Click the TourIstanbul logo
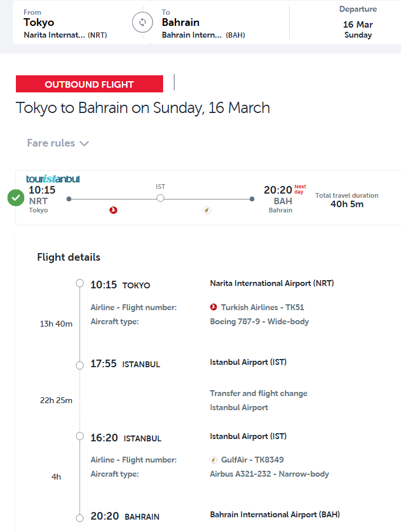 (53, 179)
